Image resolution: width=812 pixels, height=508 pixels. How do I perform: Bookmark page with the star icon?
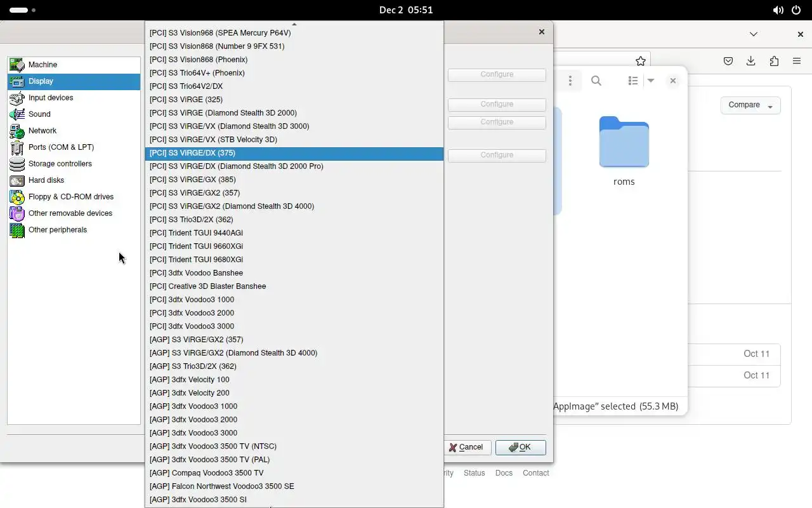click(641, 61)
